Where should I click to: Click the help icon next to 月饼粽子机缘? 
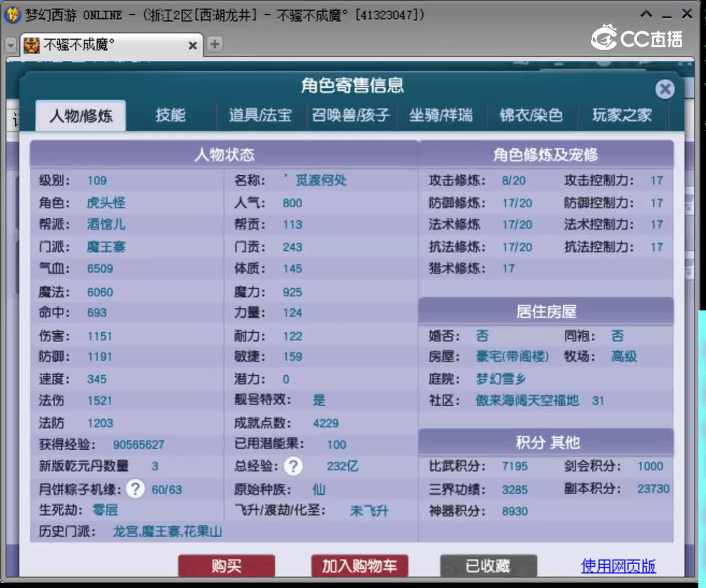click(135, 489)
